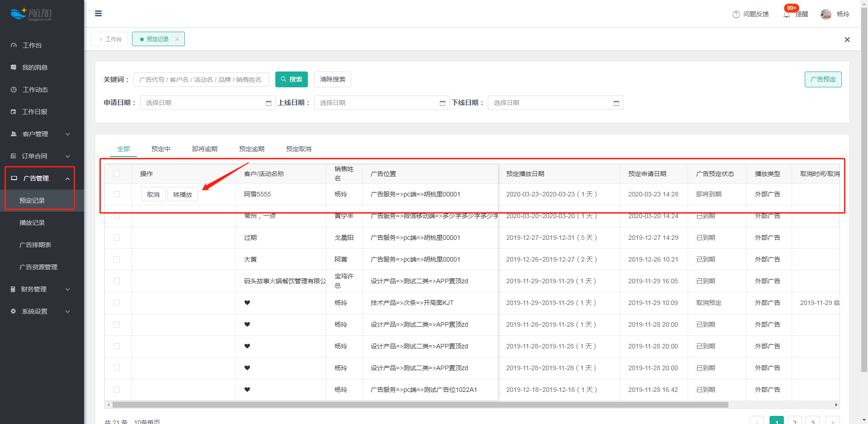Click the 工作日报 calendar icon in the sidebar
The height and width of the screenshot is (424, 868).
click(x=14, y=112)
